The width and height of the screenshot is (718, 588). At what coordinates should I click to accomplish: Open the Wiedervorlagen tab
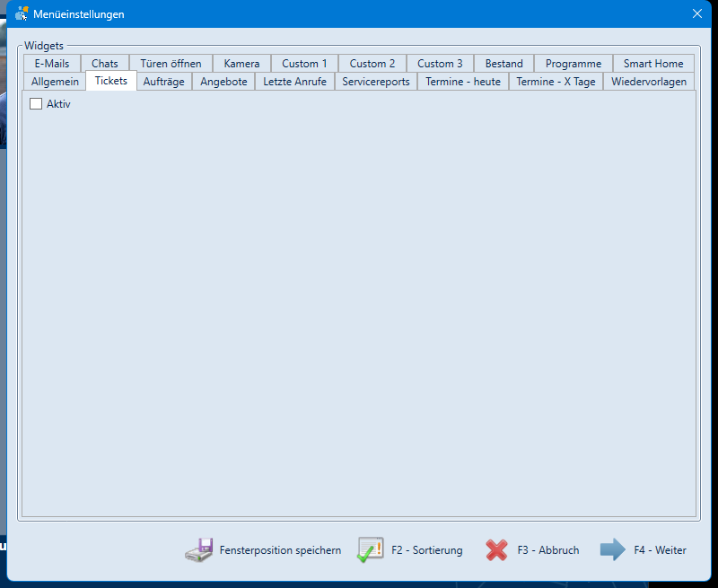coord(649,82)
